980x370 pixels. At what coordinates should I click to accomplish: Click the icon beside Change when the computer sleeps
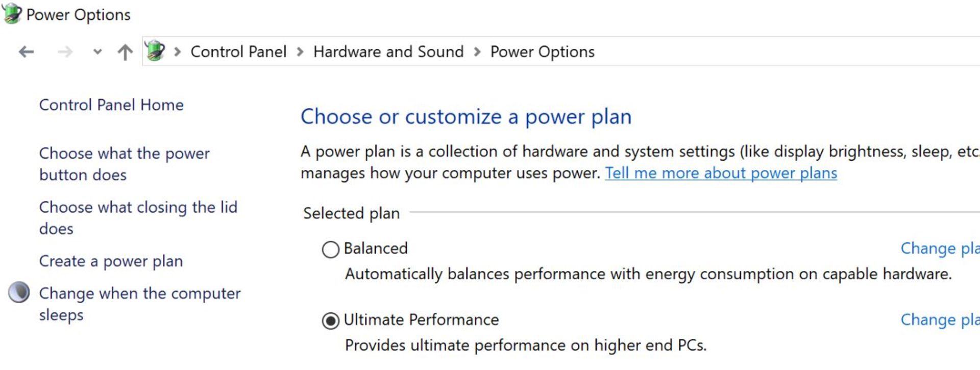tap(19, 293)
